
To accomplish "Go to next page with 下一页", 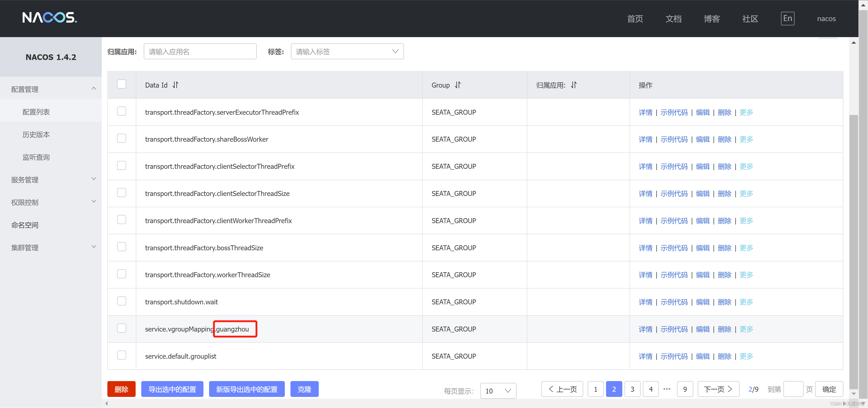I will tap(718, 389).
